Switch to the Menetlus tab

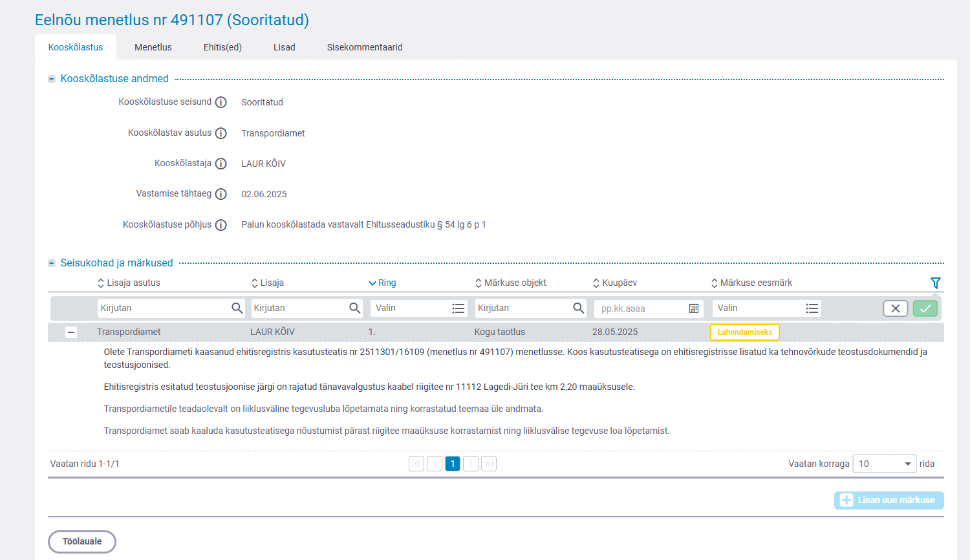pyautogui.click(x=153, y=47)
